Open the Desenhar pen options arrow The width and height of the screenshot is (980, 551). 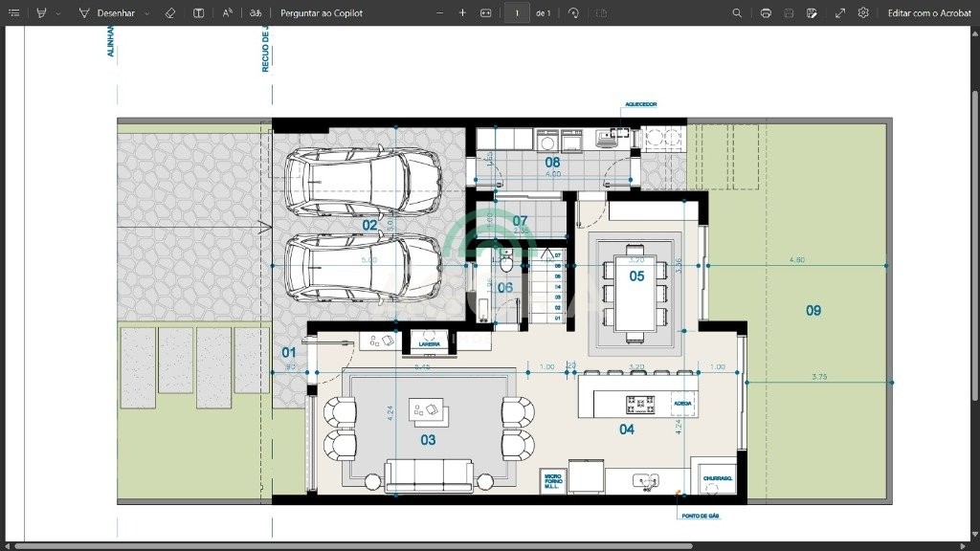tap(146, 13)
